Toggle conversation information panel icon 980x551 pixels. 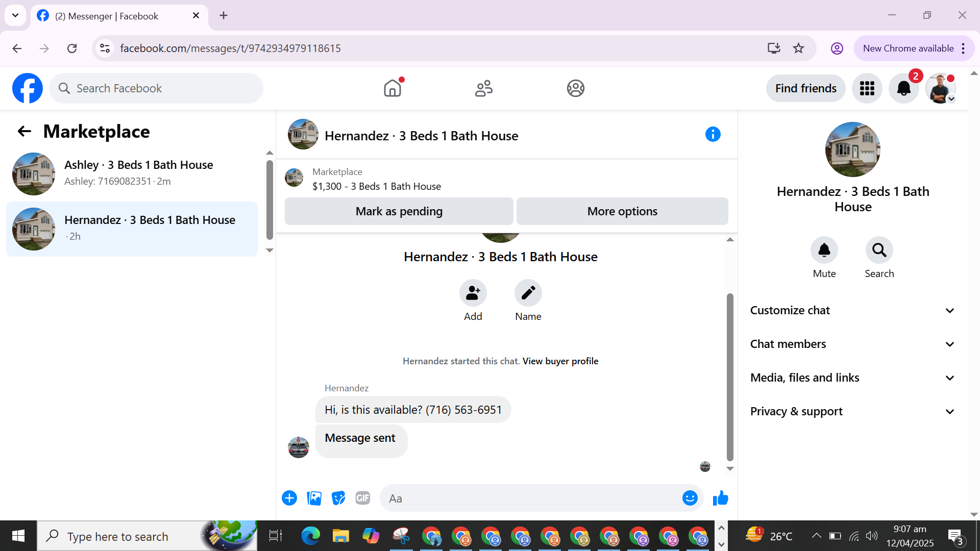coord(713,134)
